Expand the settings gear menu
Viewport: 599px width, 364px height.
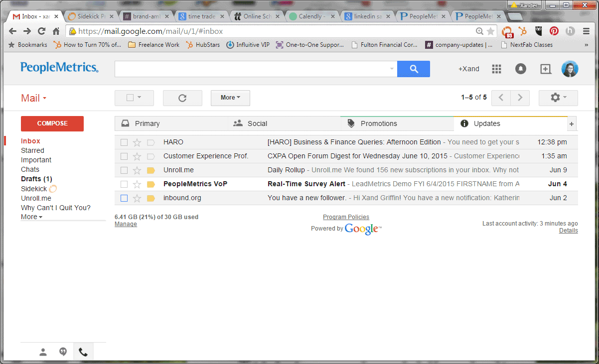558,98
